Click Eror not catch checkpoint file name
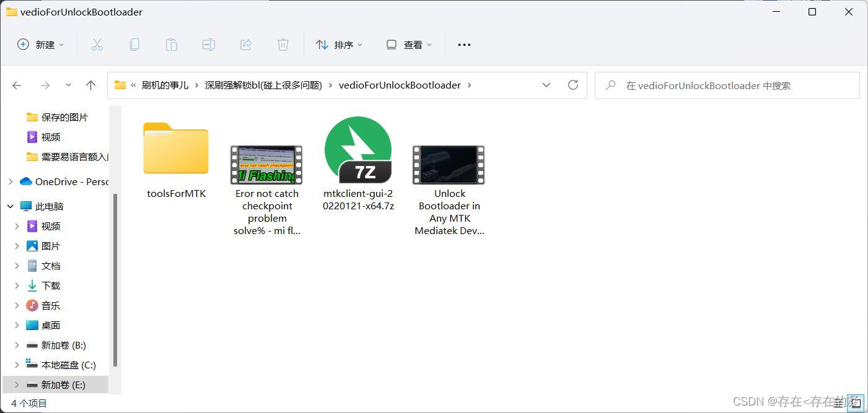The image size is (868, 413). (266, 212)
